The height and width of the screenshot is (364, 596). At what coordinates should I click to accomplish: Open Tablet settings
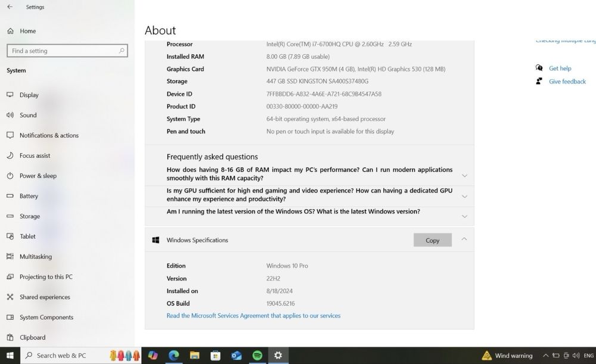pyautogui.click(x=27, y=237)
